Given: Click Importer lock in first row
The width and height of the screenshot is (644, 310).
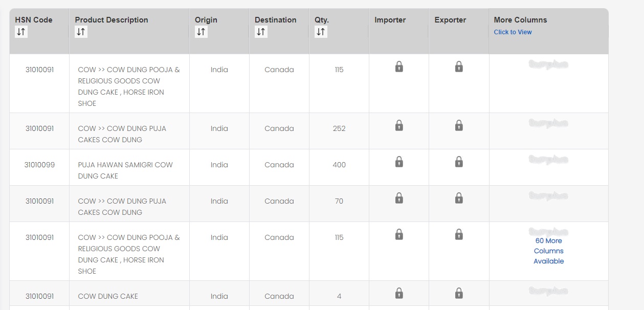Looking at the screenshot, I should (x=399, y=67).
